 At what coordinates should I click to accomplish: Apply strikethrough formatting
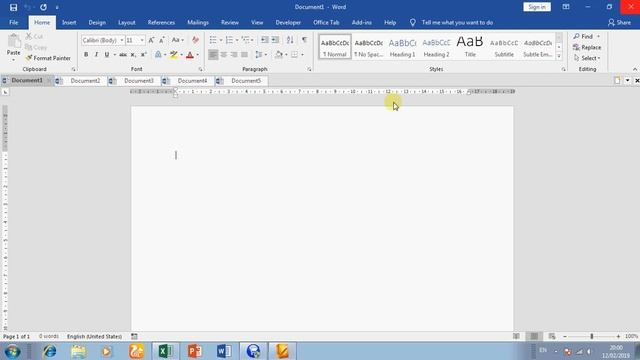click(122, 55)
